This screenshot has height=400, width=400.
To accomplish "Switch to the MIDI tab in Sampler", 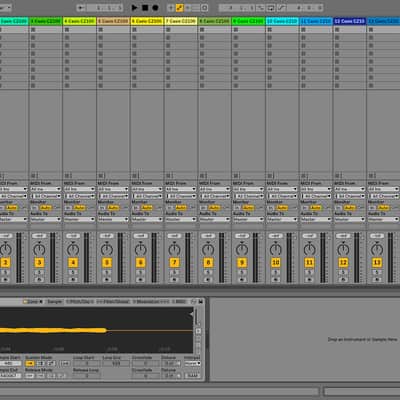I will pos(180,302).
